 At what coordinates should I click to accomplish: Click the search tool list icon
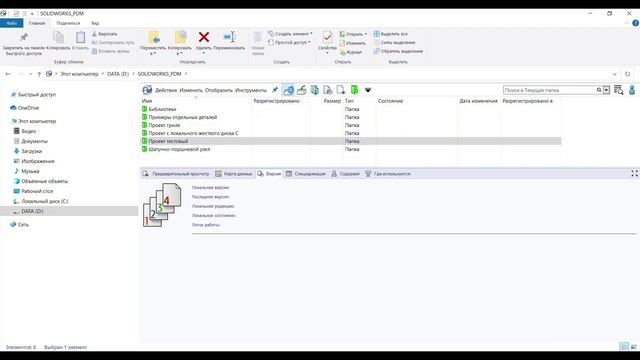(x=618, y=90)
